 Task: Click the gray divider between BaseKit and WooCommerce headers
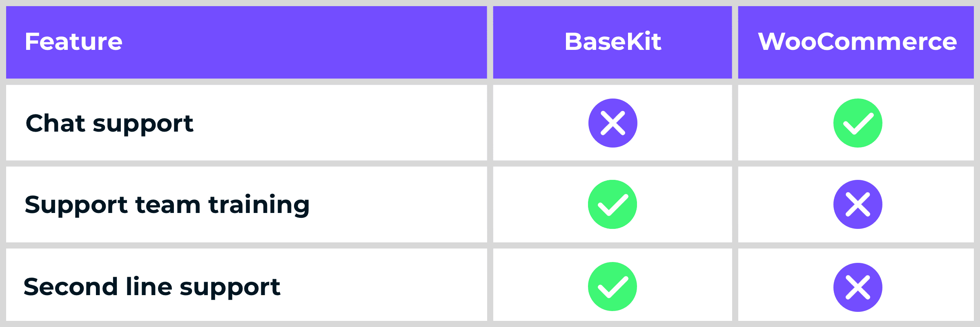pos(735,42)
